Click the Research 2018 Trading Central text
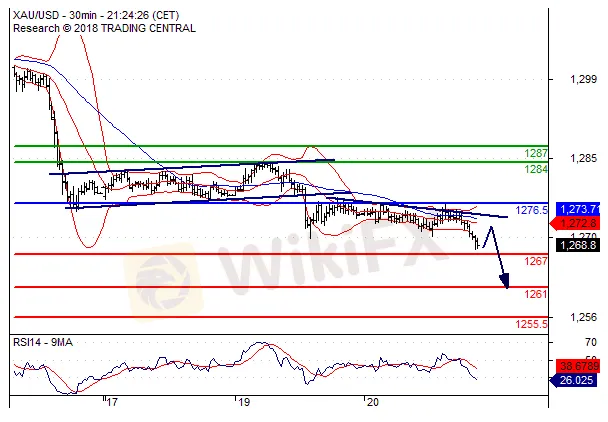 [x=104, y=29]
